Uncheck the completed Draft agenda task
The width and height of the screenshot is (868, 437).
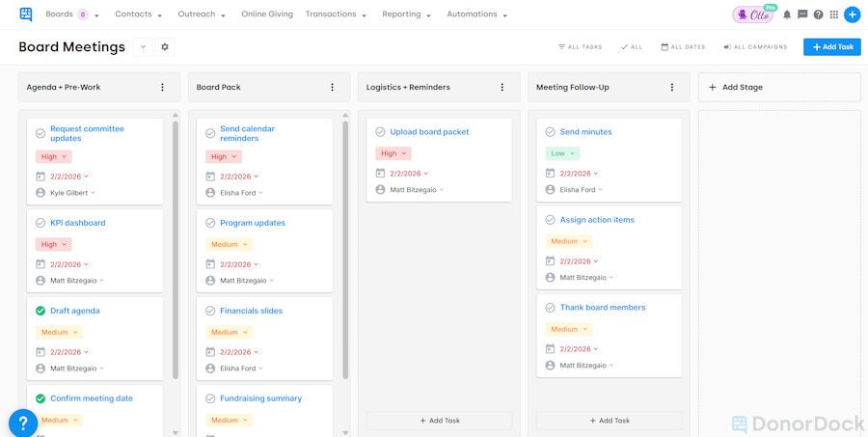pyautogui.click(x=41, y=311)
